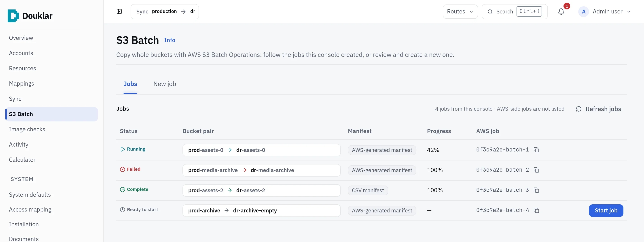Select the prod-assets-2 to dr-assets-2 pair

[x=261, y=190]
